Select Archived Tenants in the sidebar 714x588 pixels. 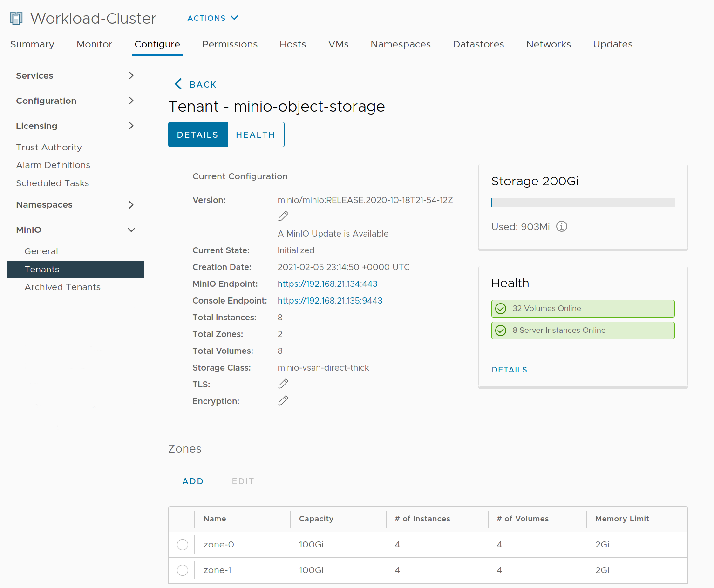62,287
